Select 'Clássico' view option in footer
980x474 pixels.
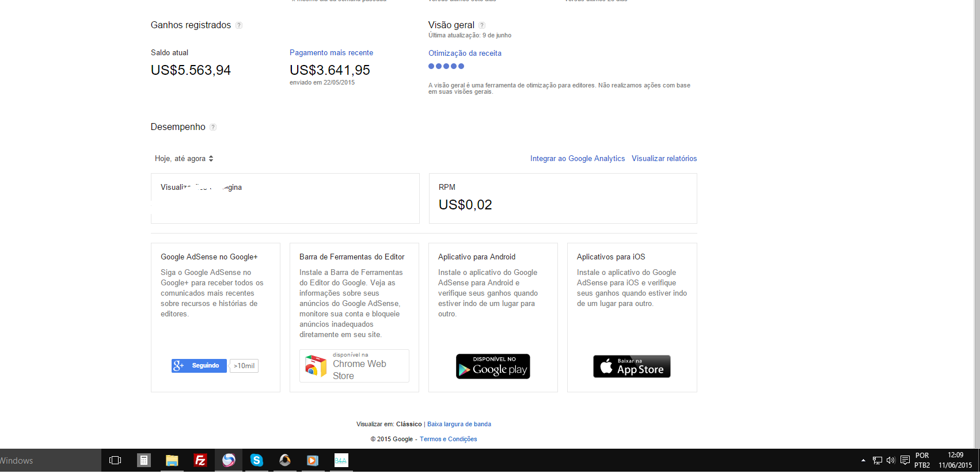pos(409,425)
